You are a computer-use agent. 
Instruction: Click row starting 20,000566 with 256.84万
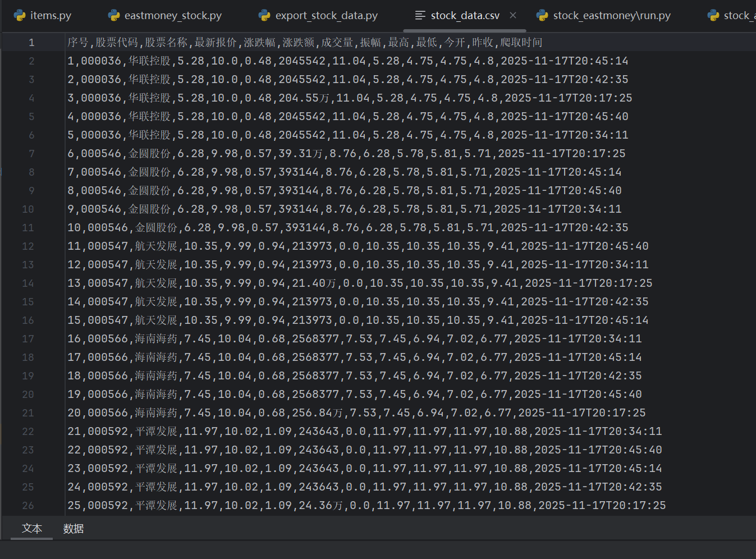click(x=356, y=413)
